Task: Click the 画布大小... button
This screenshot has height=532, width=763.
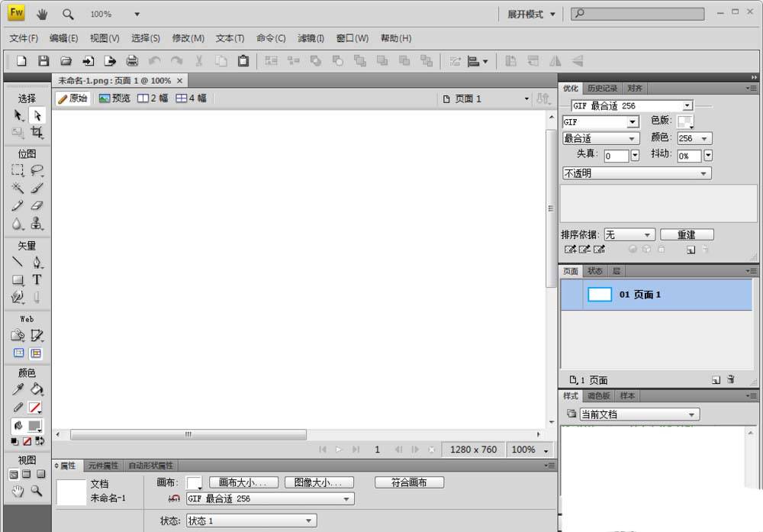Action: tap(243, 482)
